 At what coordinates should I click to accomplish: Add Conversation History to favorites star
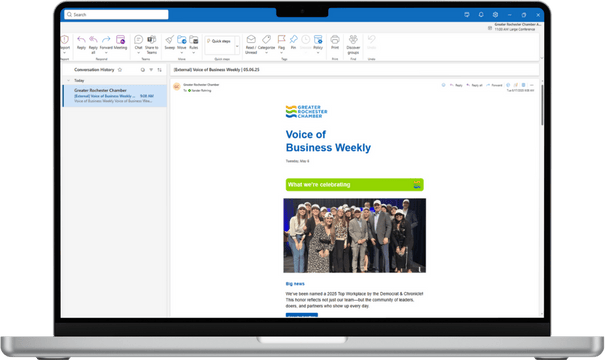[120, 70]
